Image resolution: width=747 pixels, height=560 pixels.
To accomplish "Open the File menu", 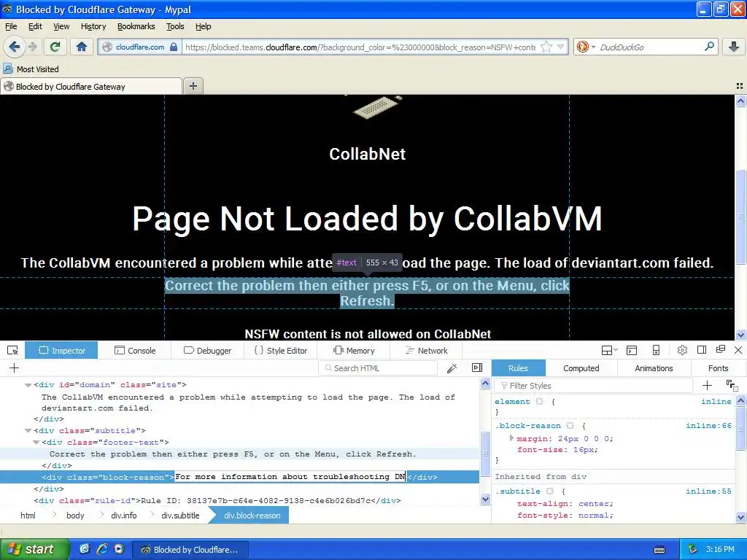I will click(11, 26).
